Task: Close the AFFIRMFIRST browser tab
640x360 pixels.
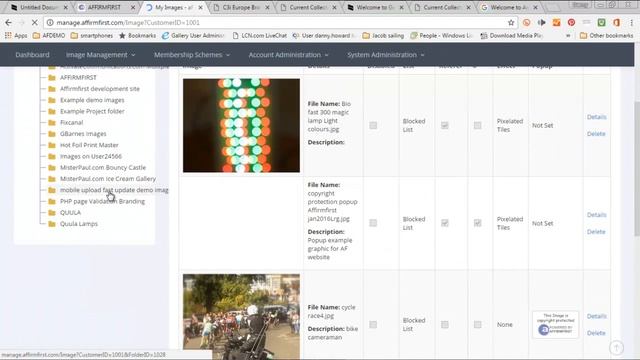Action: [133, 7]
